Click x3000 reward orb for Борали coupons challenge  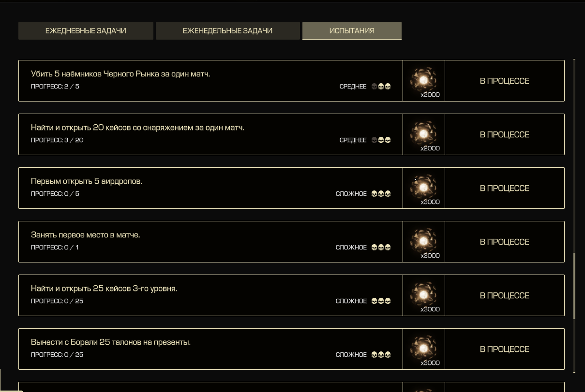(423, 349)
